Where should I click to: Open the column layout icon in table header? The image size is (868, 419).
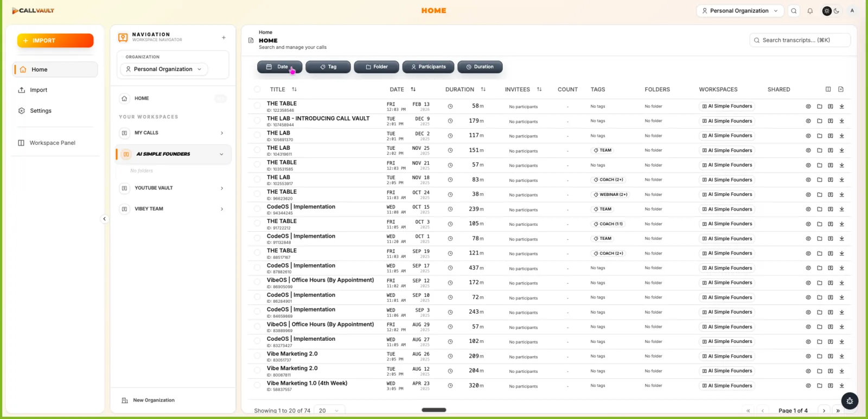[x=828, y=89]
